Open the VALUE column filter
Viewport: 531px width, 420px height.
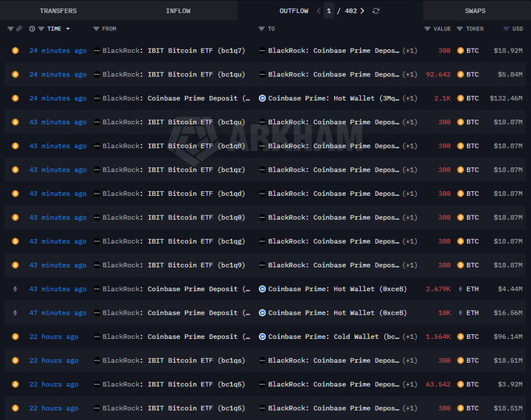(x=427, y=29)
